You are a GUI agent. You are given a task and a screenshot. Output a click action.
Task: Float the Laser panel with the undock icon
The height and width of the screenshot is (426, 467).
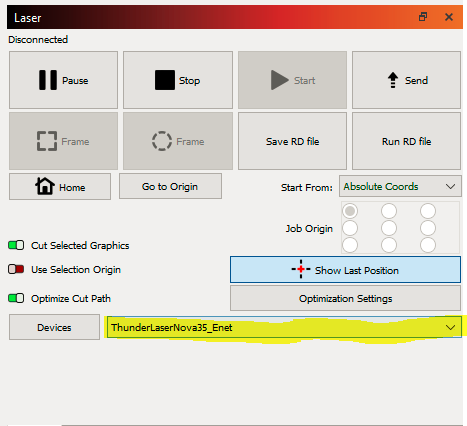[423, 17]
